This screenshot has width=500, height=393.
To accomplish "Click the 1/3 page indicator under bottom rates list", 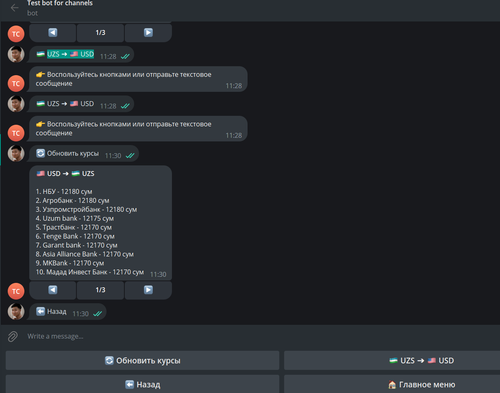I will point(100,290).
